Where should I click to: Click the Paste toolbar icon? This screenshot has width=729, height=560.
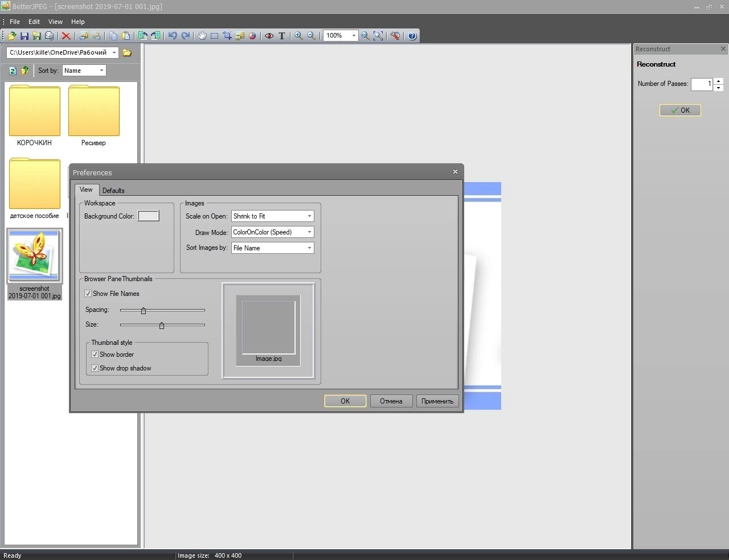126,36
